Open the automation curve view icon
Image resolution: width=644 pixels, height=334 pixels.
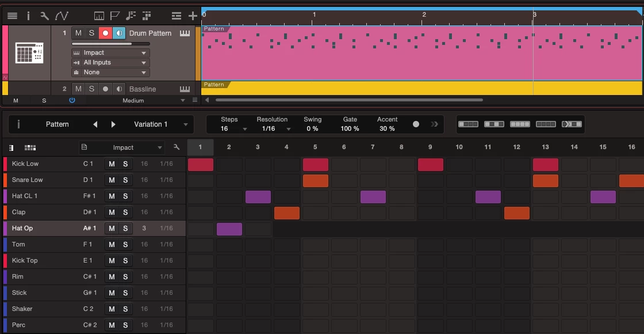tap(61, 16)
